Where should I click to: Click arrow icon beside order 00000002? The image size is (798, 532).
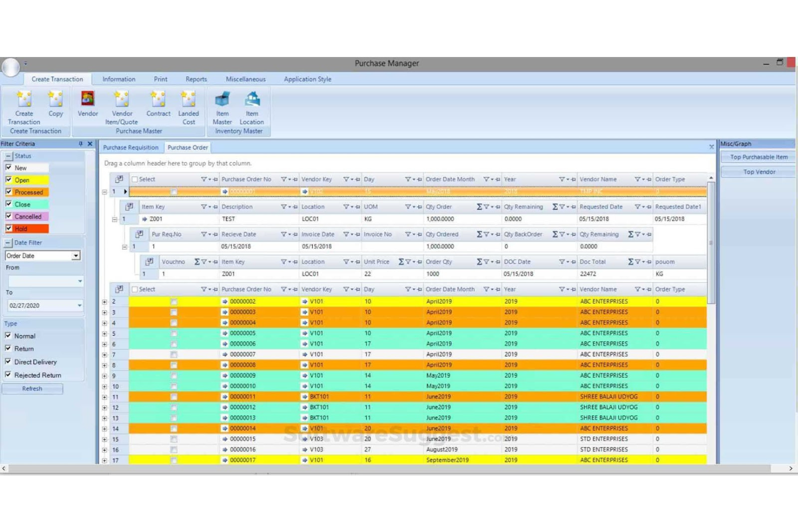tap(225, 302)
